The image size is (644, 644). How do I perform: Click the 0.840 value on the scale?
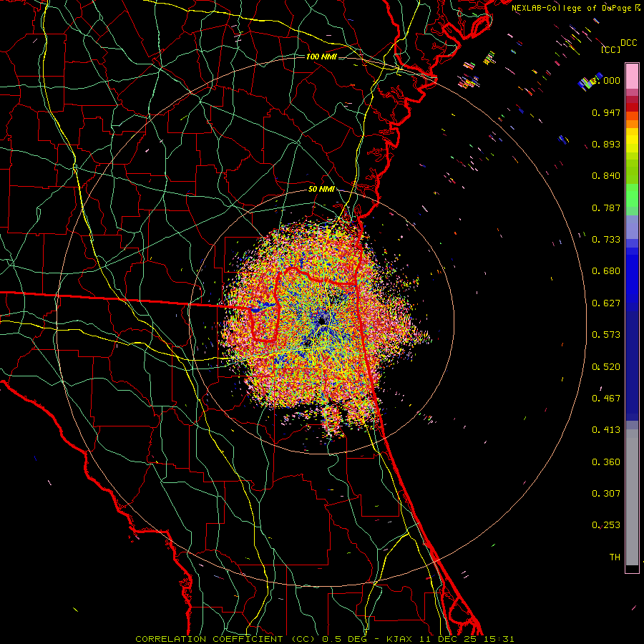click(606, 176)
